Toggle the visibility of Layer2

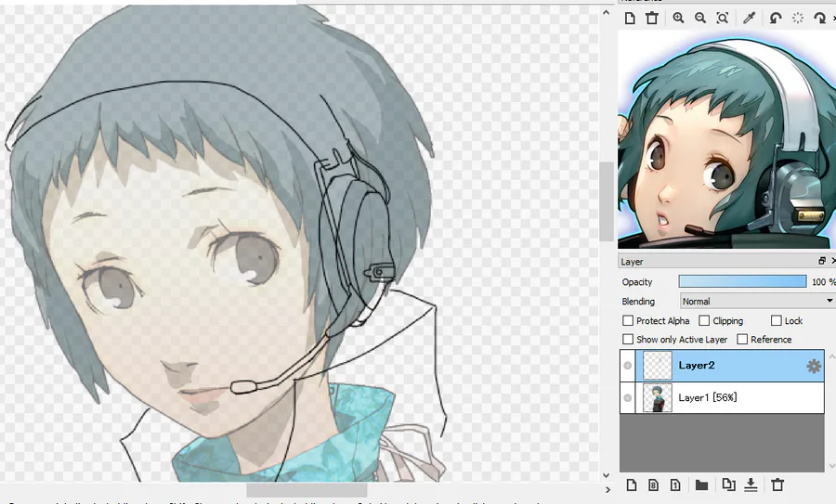[x=628, y=366]
